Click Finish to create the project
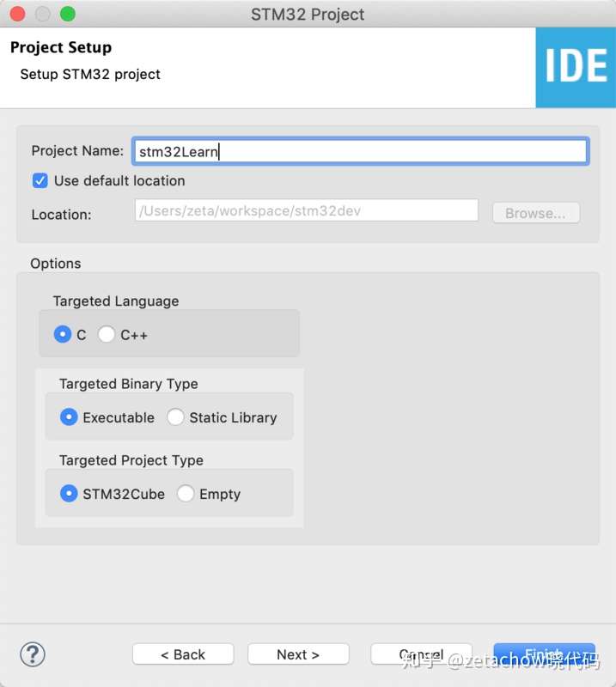 544,654
